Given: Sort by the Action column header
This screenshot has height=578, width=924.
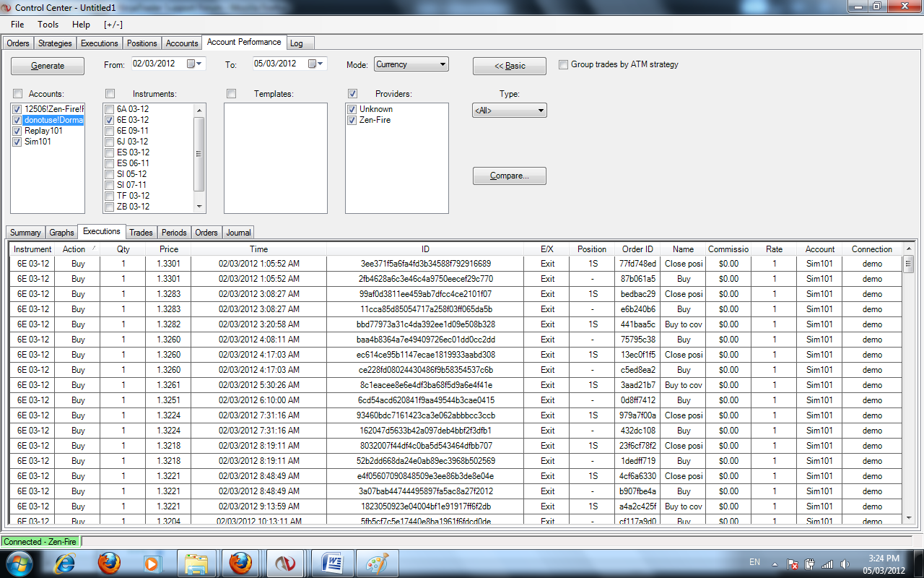Looking at the screenshot, I should pyautogui.click(x=78, y=249).
